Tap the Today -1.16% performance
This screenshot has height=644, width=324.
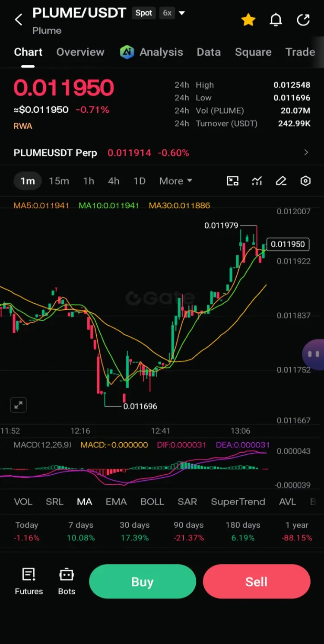(x=27, y=532)
